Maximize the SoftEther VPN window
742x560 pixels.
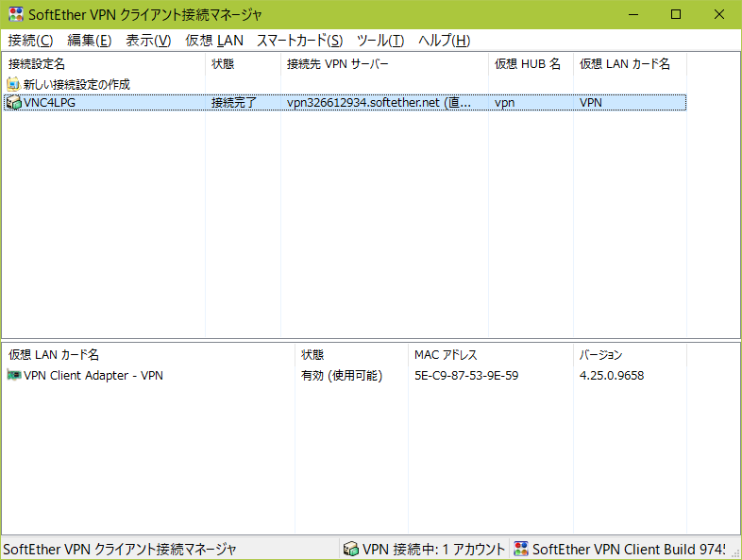(x=676, y=15)
